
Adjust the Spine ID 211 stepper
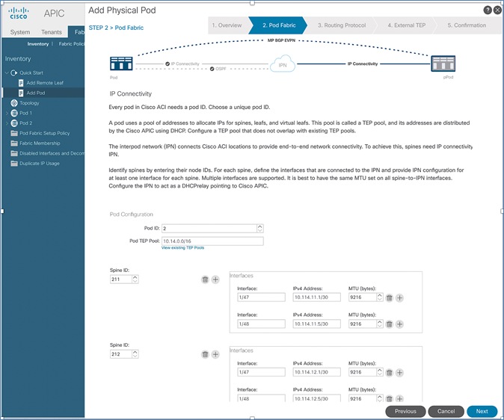pyautogui.click(x=135, y=280)
